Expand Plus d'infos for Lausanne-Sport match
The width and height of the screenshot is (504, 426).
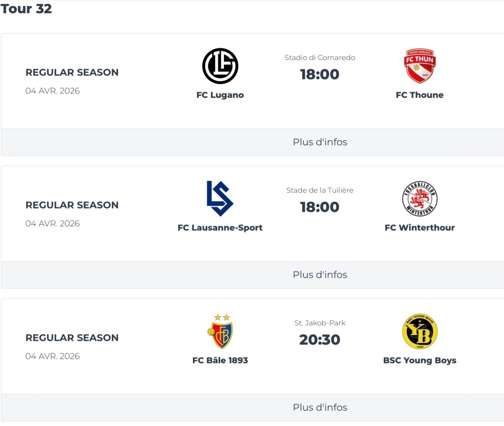[x=320, y=275]
